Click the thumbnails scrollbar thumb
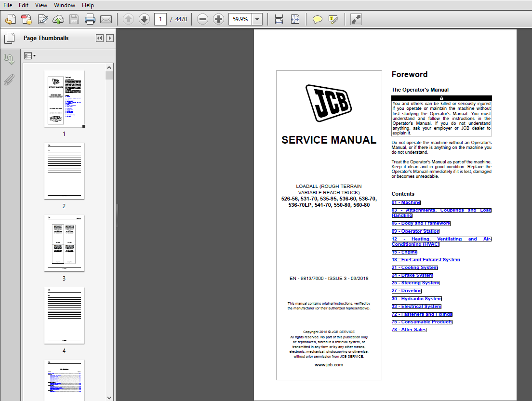The height and width of the screenshot is (401, 532). click(109, 75)
